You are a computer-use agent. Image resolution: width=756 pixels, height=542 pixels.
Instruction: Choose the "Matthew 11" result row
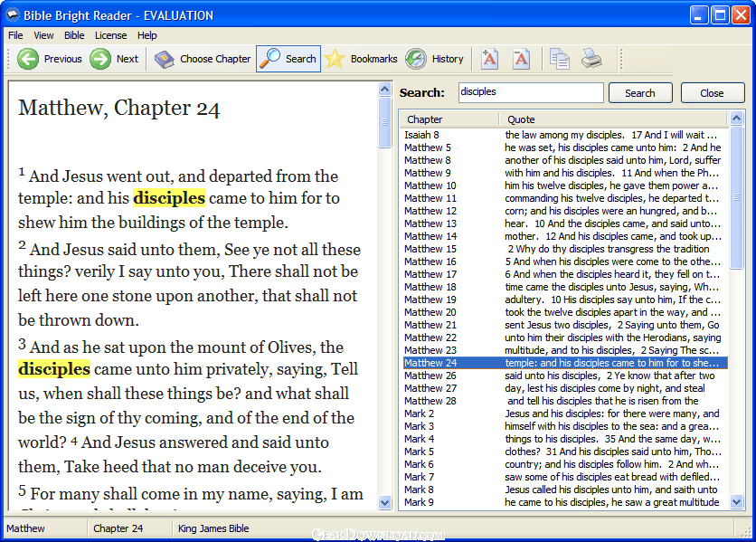pyautogui.click(x=565, y=198)
